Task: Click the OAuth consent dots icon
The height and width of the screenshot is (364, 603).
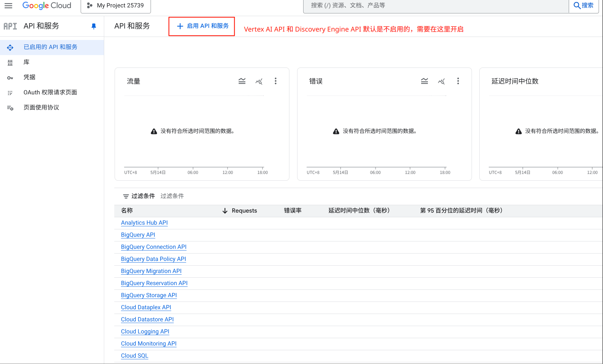Action: click(x=10, y=93)
